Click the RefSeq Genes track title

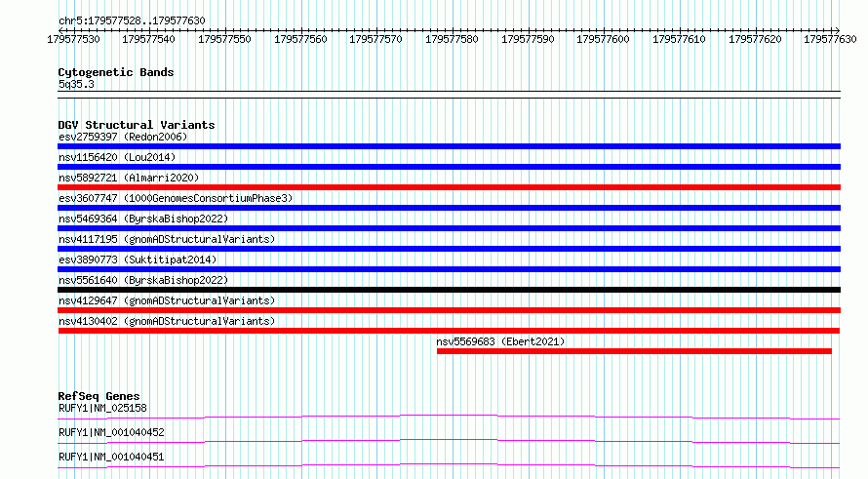click(99, 396)
